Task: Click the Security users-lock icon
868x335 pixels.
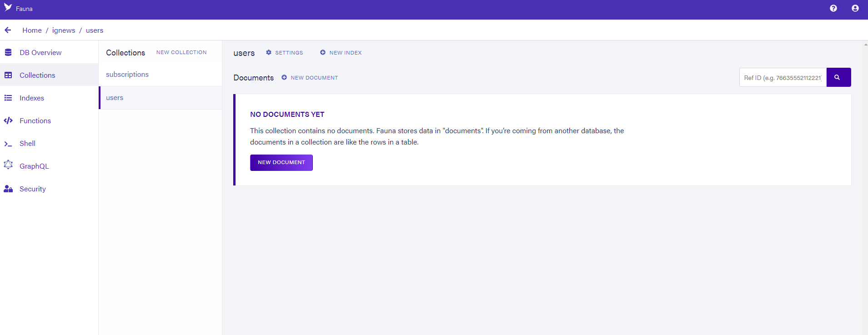Action: [x=8, y=189]
